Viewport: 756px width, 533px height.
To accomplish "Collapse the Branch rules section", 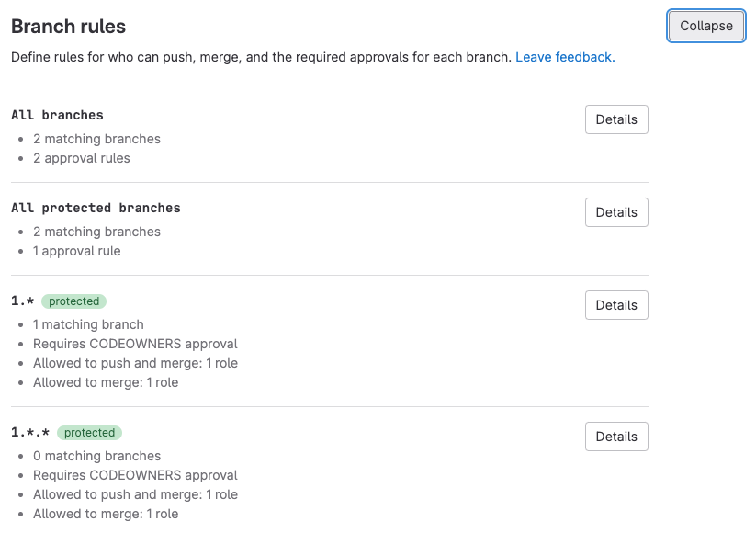I will coord(705,26).
